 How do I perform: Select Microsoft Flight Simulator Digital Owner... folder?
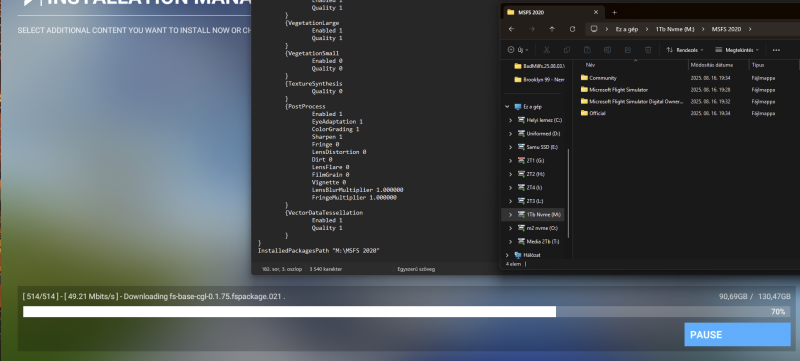point(631,101)
